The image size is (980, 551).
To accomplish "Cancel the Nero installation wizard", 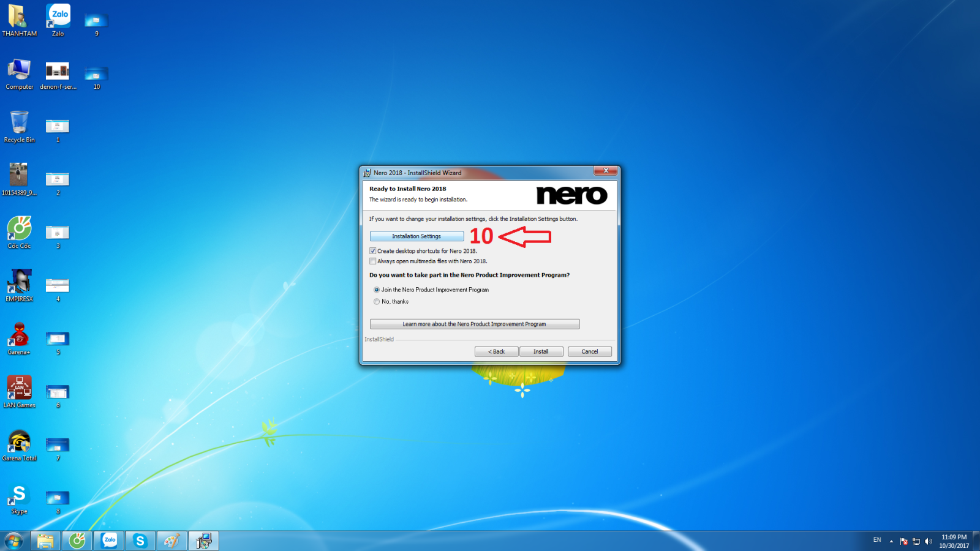I will coord(589,352).
